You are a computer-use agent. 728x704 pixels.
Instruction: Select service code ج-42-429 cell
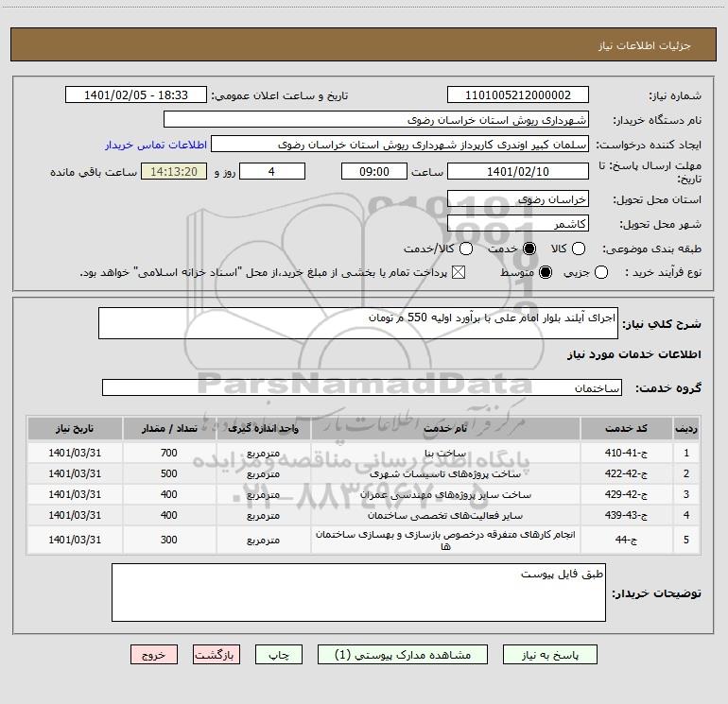[x=626, y=495]
